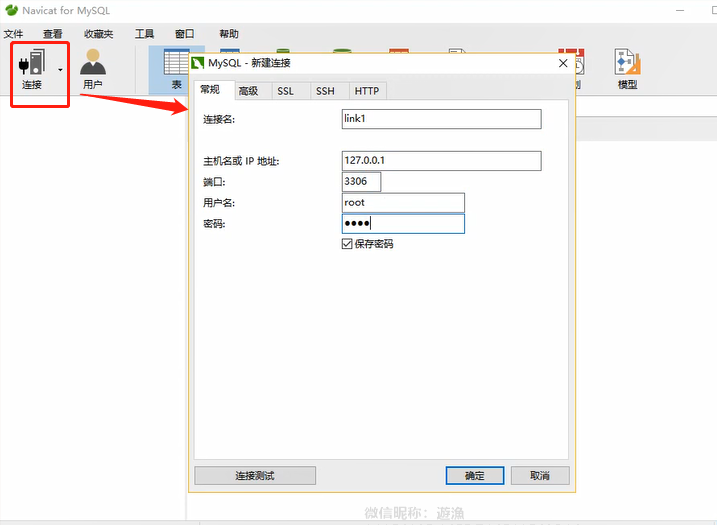Click the port field showing 3306
The image size is (717, 525).
(x=361, y=182)
